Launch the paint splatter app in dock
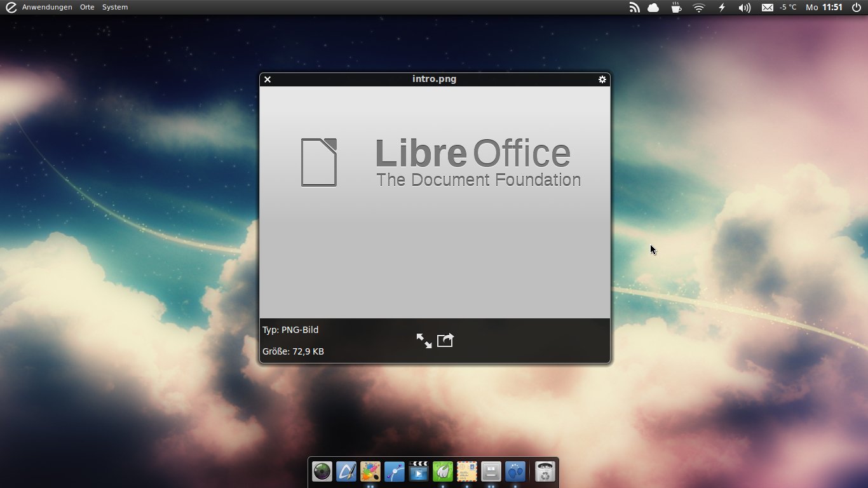 pyautogui.click(x=370, y=471)
